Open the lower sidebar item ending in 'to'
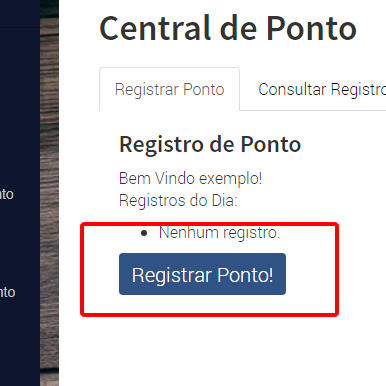This screenshot has width=386, height=386. pos(7,292)
